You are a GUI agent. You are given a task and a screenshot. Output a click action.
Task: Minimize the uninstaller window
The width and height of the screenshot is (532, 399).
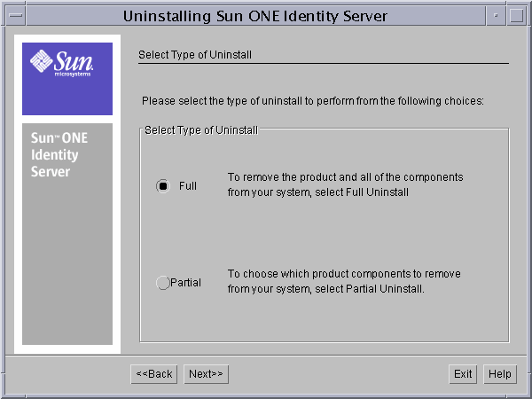496,16
